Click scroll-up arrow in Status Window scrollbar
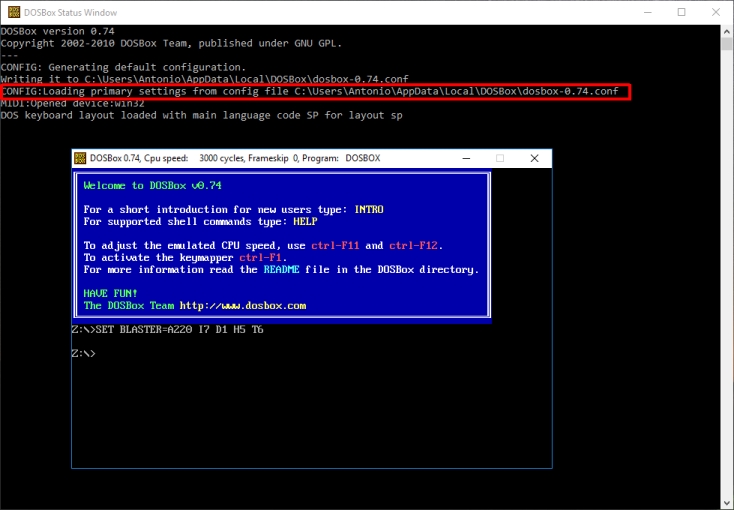The width and height of the screenshot is (734, 510). tap(727, 32)
